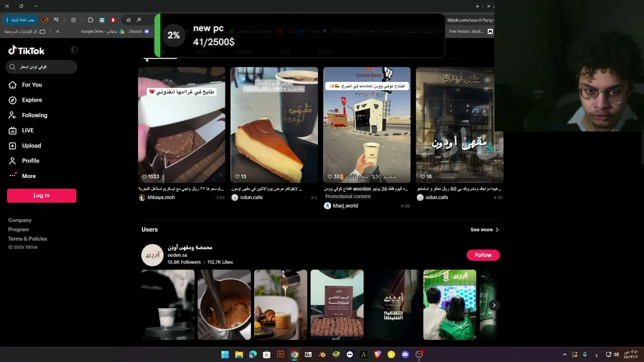Open TeamViewer from the taskbar
The width and height of the screenshot is (644, 362).
point(350,354)
